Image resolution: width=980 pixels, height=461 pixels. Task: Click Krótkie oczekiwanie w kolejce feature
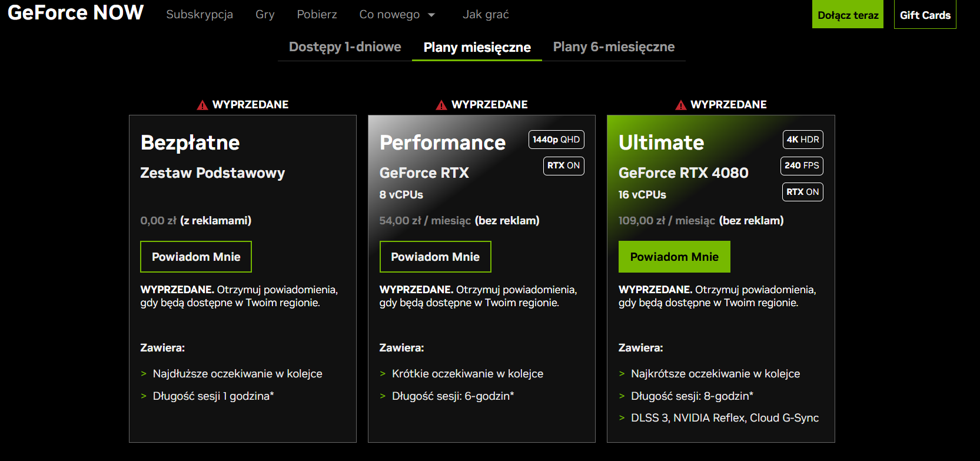(467, 374)
